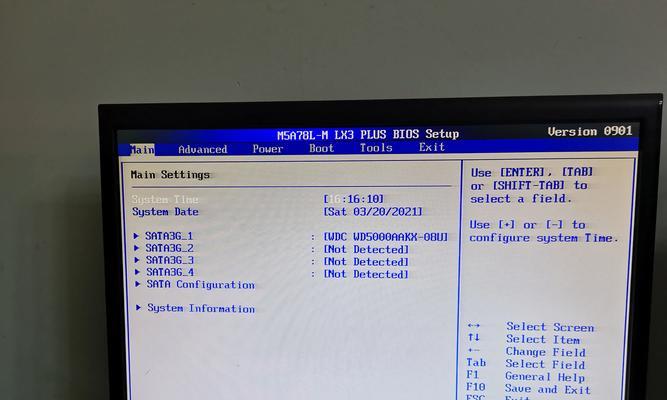Click the left-right arrows key icon
This screenshot has width=667, height=400.
473,326
